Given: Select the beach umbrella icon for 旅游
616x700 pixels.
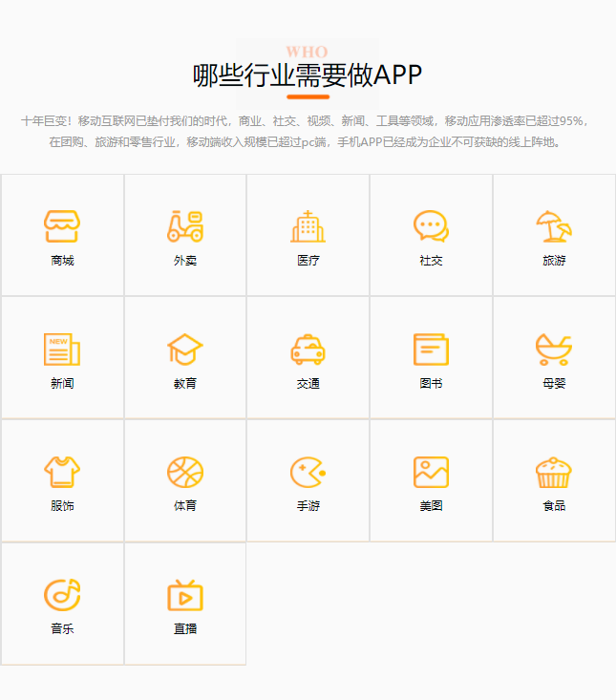Looking at the screenshot, I should click(554, 226).
